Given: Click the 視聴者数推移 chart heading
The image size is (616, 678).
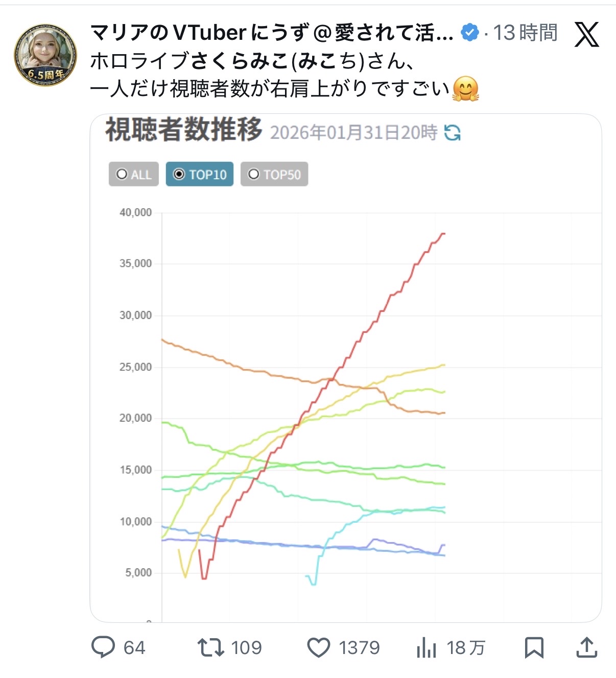Looking at the screenshot, I should (x=184, y=130).
